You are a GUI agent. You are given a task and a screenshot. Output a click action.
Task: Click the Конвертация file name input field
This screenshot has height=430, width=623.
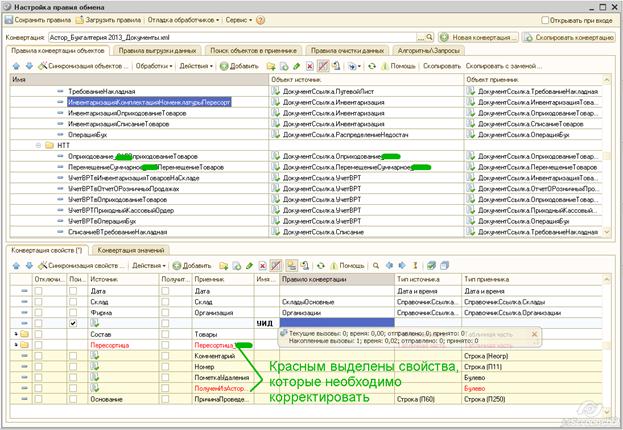click(232, 37)
